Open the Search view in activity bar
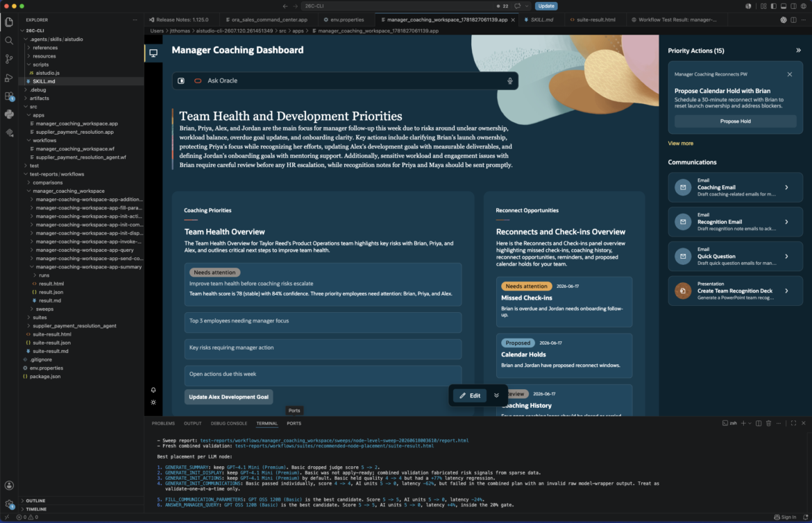The height and width of the screenshot is (523, 812). pos(9,40)
